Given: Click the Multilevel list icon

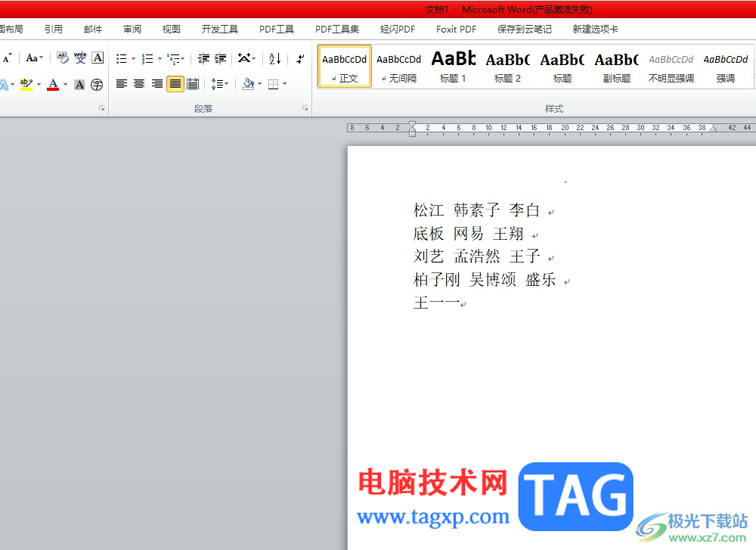Looking at the screenshot, I should click(173, 59).
